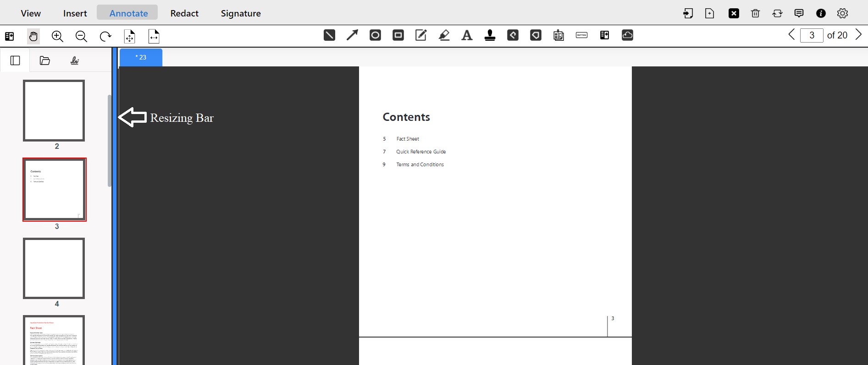
Task: Click the import document icon
Action: pos(688,13)
